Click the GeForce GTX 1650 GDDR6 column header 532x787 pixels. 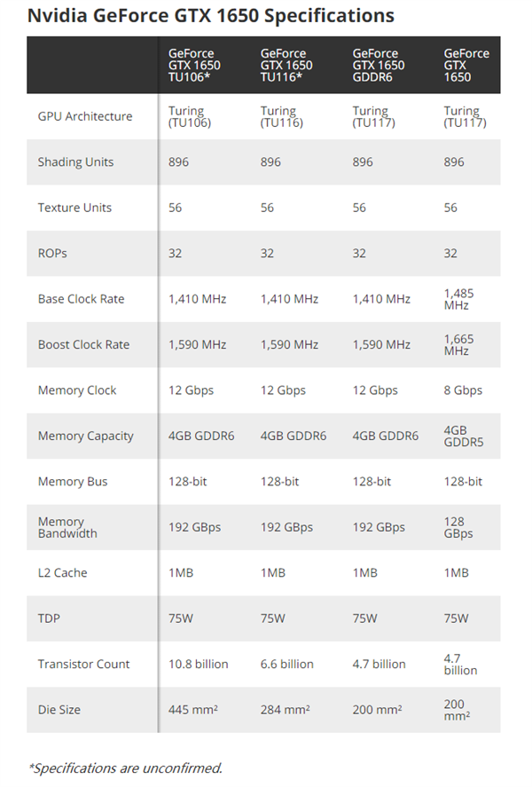coord(379,65)
